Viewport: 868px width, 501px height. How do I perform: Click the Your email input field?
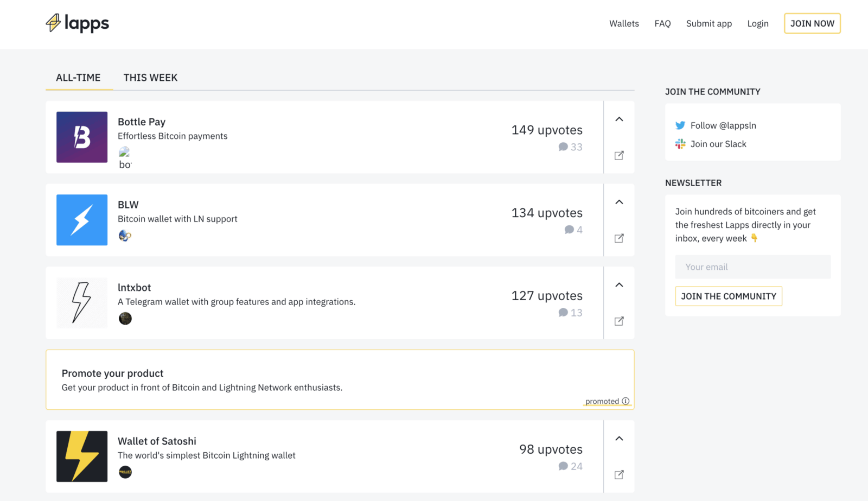pos(752,267)
